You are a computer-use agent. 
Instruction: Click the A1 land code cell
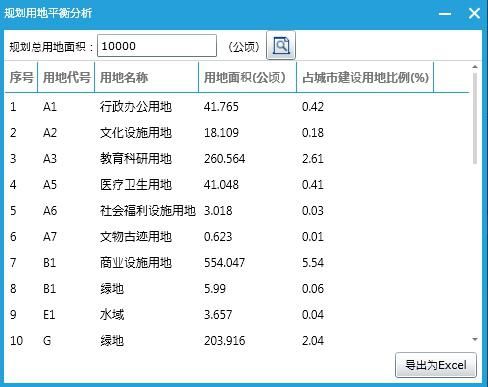(x=50, y=107)
